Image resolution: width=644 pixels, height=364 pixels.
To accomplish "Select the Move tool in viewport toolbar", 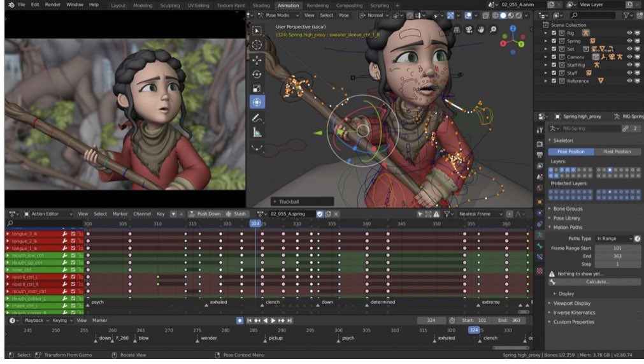I will click(x=257, y=60).
